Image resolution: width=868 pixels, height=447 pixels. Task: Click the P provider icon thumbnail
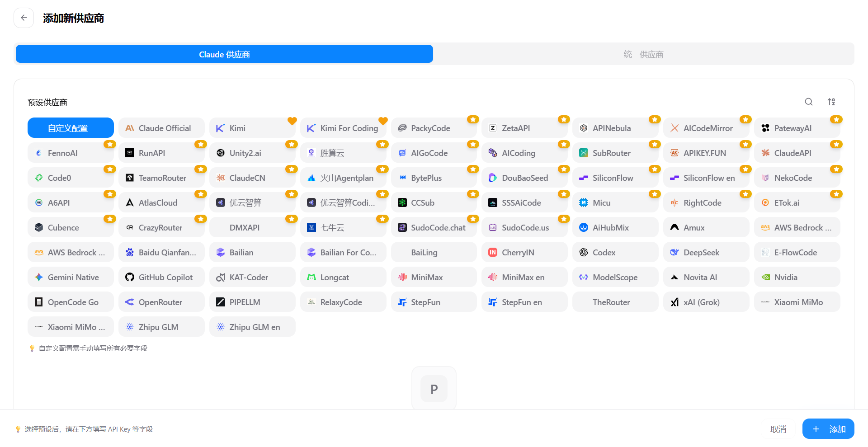tap(434, 389)
